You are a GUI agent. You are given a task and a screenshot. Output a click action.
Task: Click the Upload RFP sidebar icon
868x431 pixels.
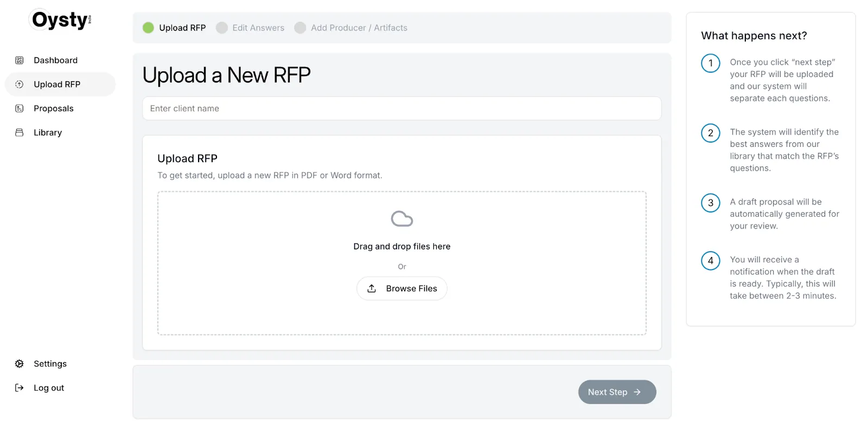[x=20, y=84]
